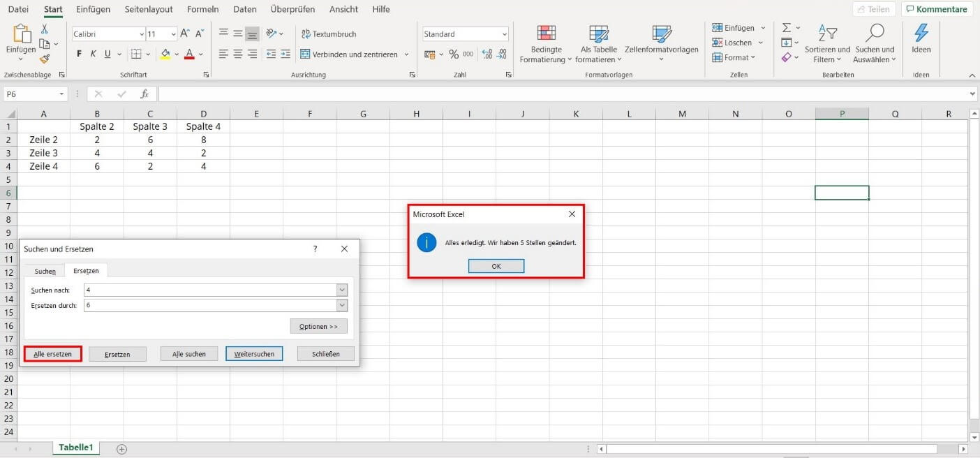
Task: Toggle bold F formatting
Action: [x=79, y=54]
